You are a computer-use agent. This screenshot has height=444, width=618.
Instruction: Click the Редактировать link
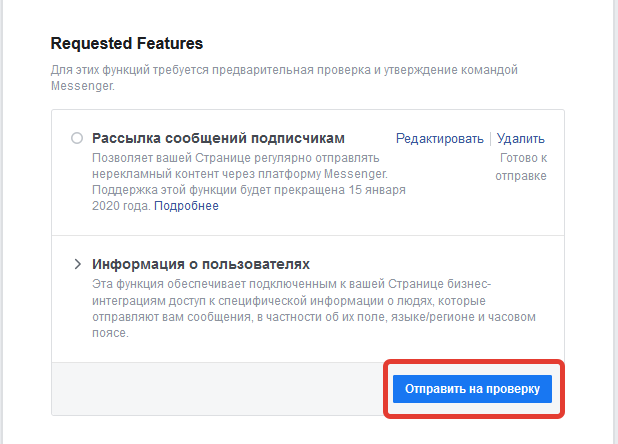(x=439, y=139)
